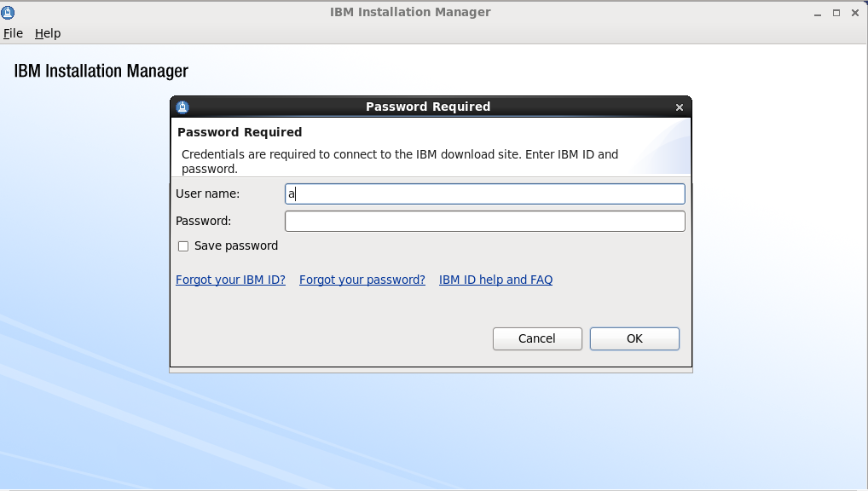Minimize the IBM Installation Manager window

coord(817,13)
